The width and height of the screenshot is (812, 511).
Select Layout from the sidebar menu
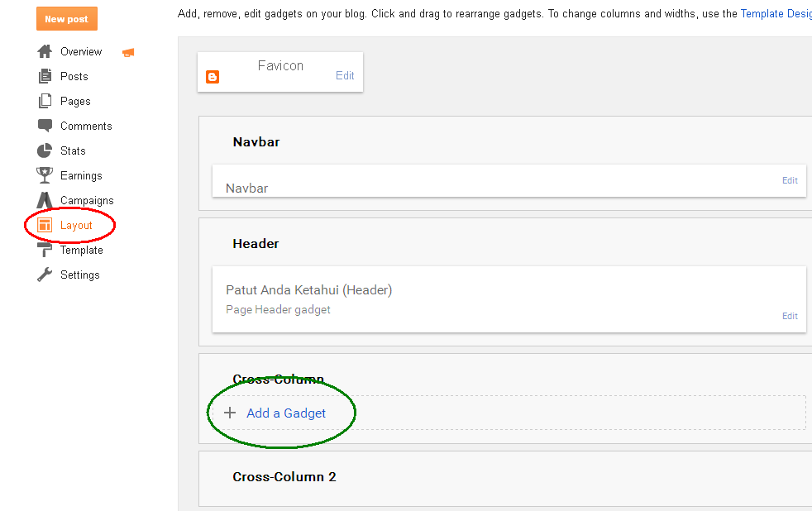(x=76, y=225)
